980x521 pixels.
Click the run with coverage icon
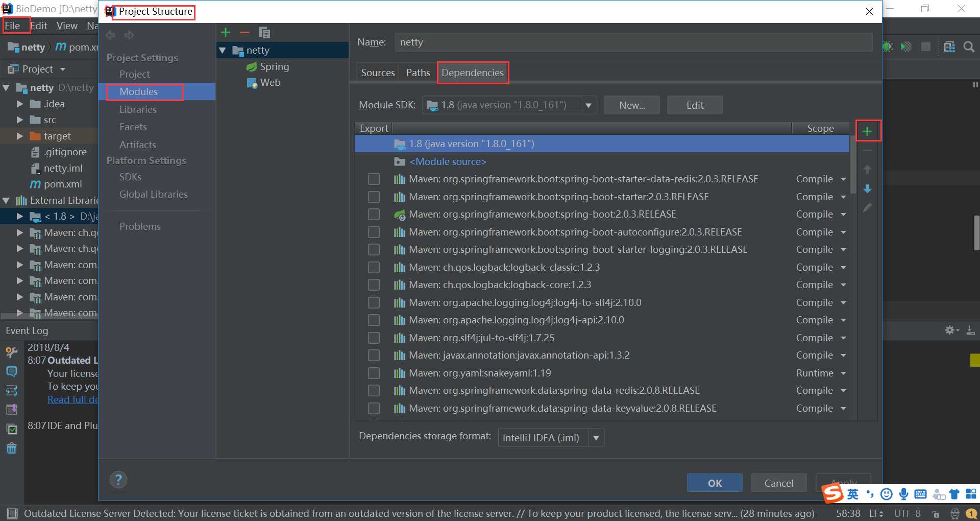[x=906, y=47]
